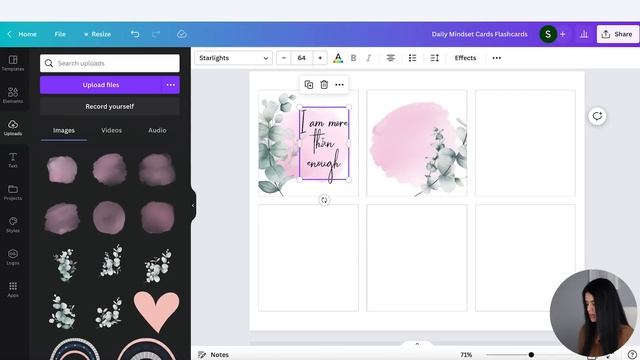This screenshot has width=640, height=360.
Task: Adjust the zoom slider handle
Action: tap(531, 355)
